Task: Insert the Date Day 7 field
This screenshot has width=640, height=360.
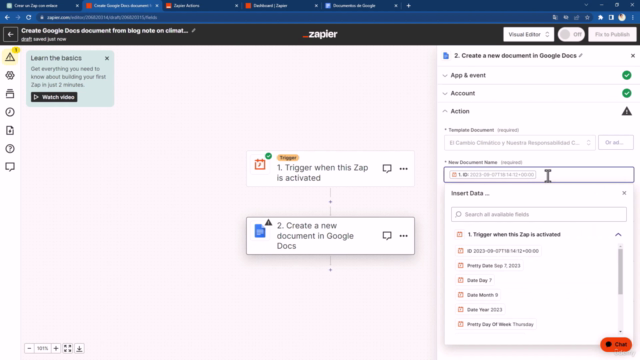Action: (x=475, y=280)
